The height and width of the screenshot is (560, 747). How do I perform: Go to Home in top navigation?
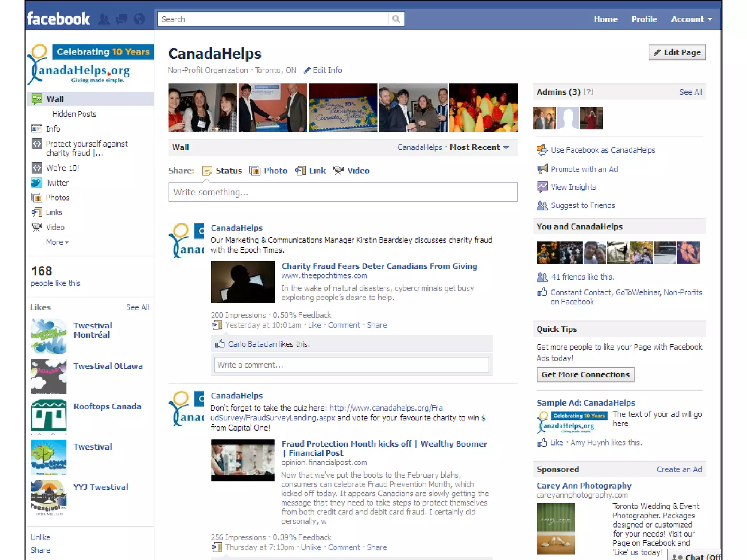(605, 19)
